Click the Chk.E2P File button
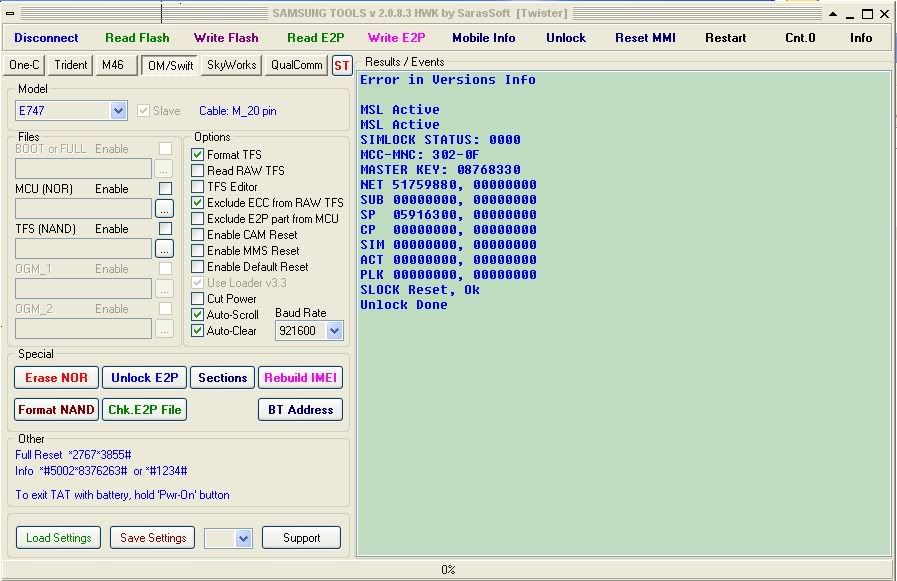 [144, 409]
